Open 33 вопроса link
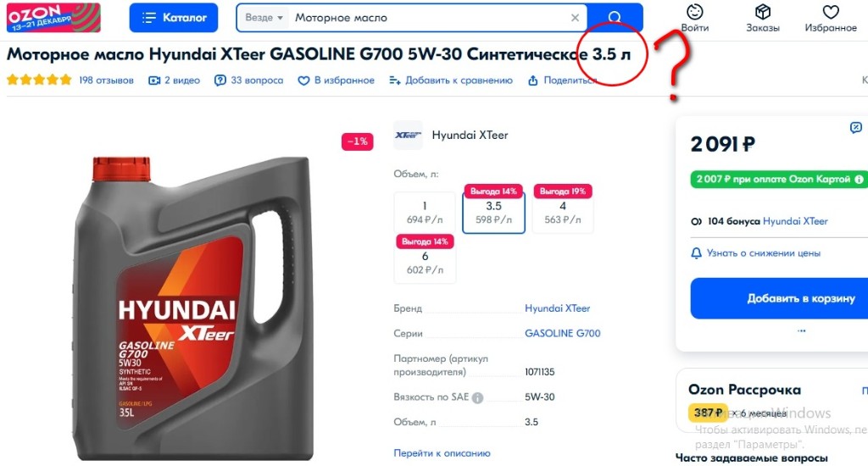868x466 pixels. click(x=249, y=80)
